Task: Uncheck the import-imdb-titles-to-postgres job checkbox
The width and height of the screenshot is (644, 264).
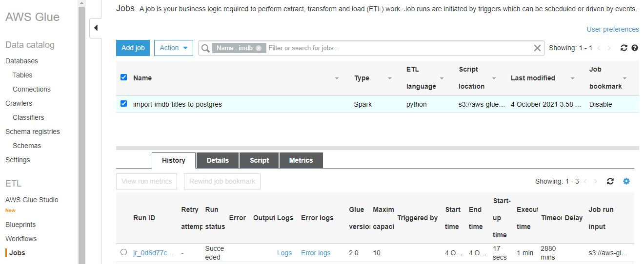Action: 123,103
